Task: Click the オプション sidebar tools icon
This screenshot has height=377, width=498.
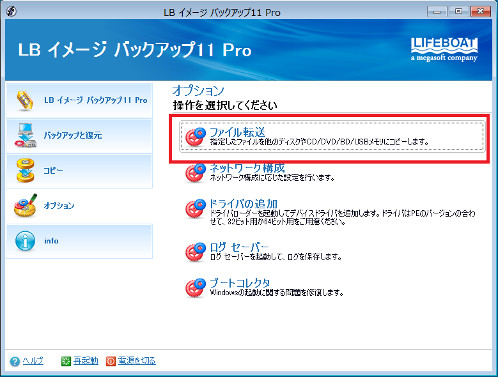Action: pos(25,205)
